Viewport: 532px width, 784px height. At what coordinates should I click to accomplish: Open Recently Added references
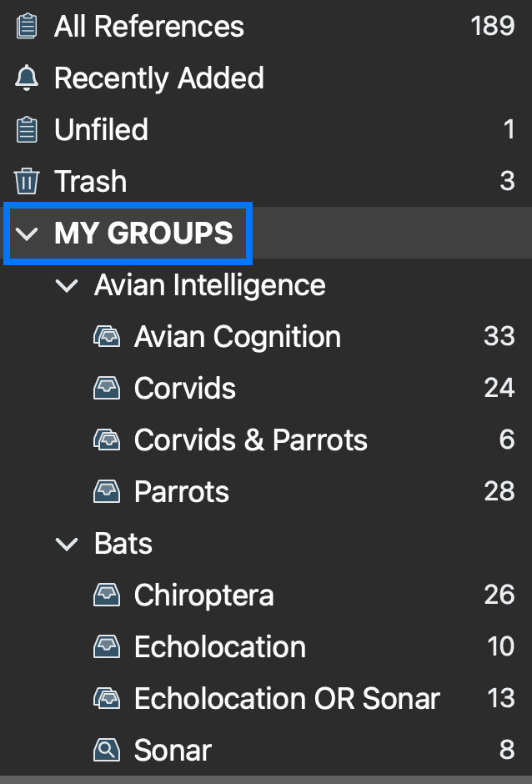coord(158,78)
